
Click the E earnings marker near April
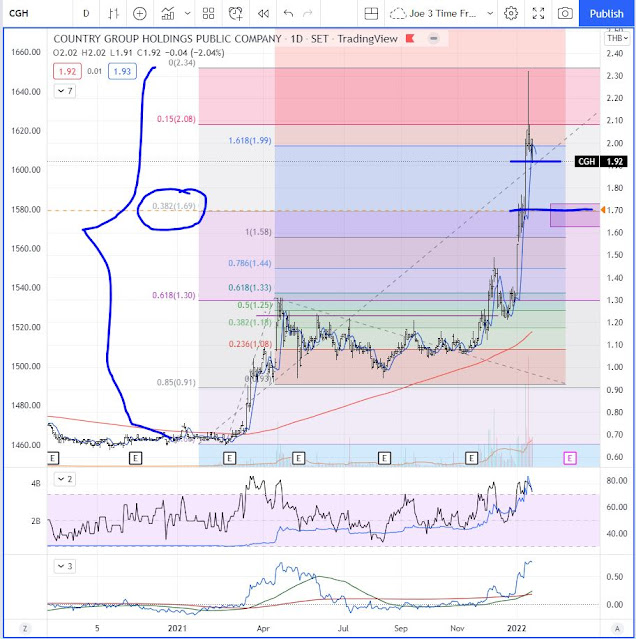pos(298,458)
